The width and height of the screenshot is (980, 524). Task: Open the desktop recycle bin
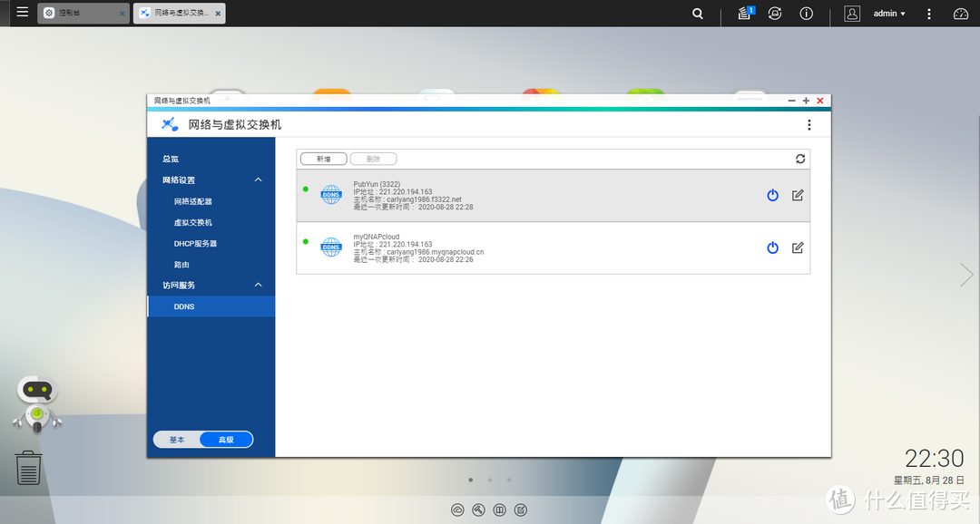pos(28,468)
